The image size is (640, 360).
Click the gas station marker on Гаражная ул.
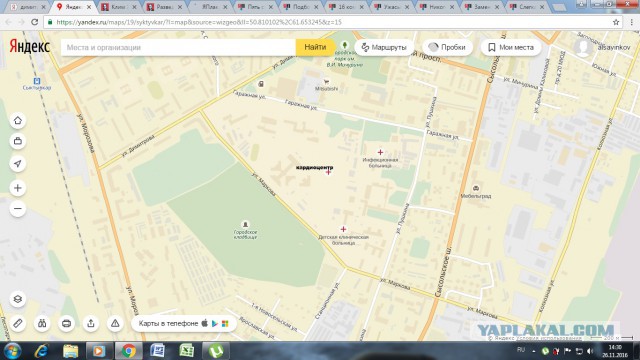click(261, 84)
